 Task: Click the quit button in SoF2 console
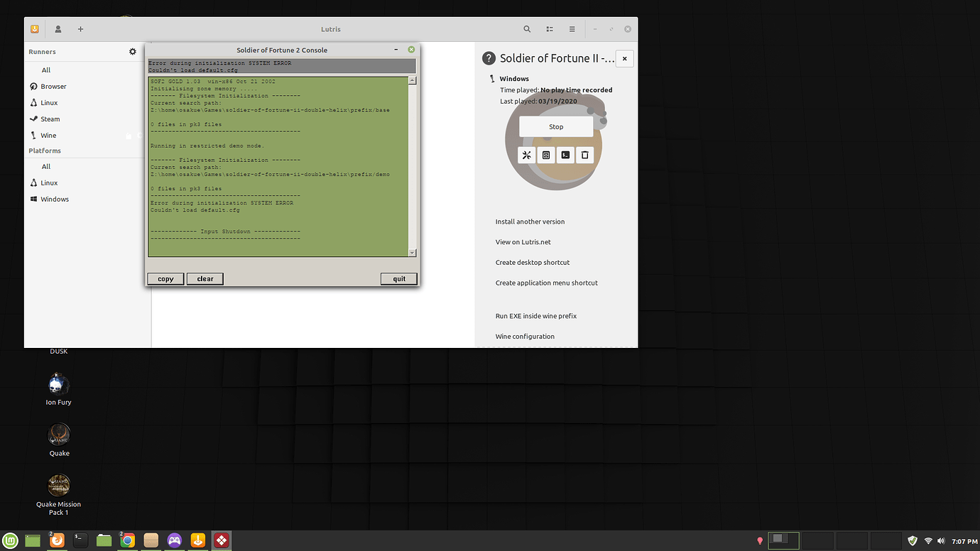(399, 279)
